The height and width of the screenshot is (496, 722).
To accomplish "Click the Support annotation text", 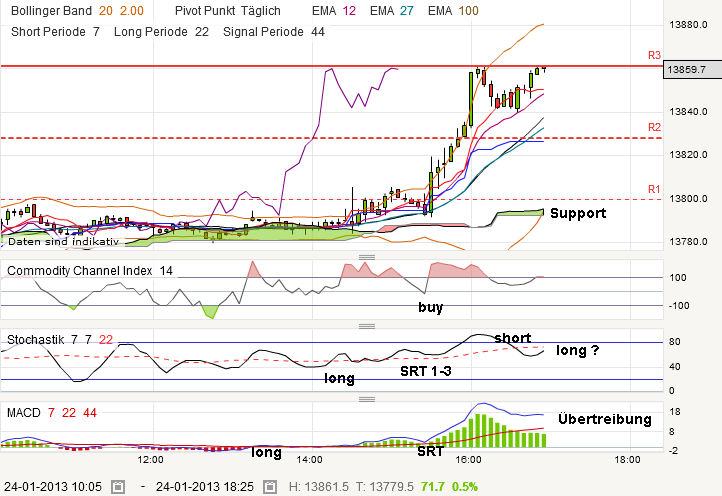I will (x=578, y=213).
